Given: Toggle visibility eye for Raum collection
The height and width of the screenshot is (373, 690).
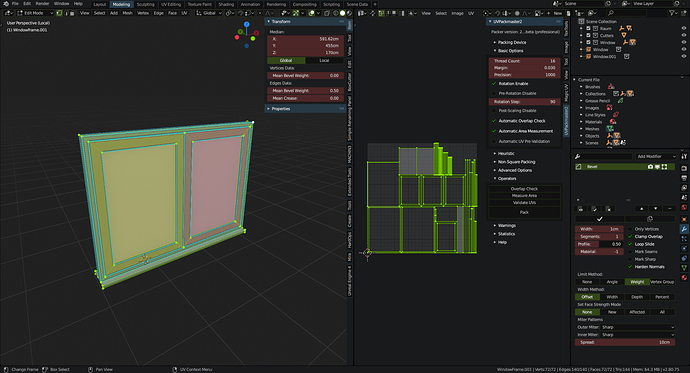Looking at the screenshot, I should tap(683, 28).
